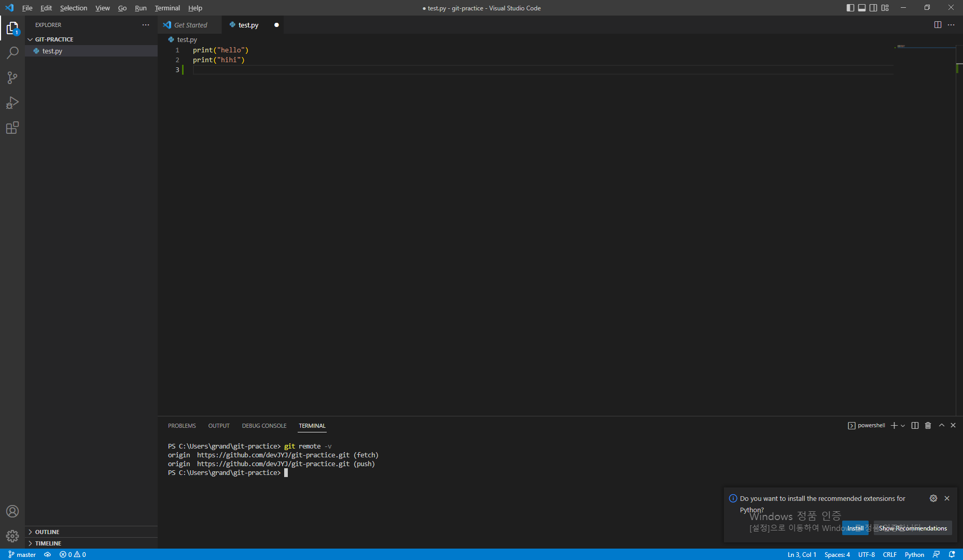The width and height of the screenshot is (963, 560).
Task: Split the editor right
Action: pos(938,25)
